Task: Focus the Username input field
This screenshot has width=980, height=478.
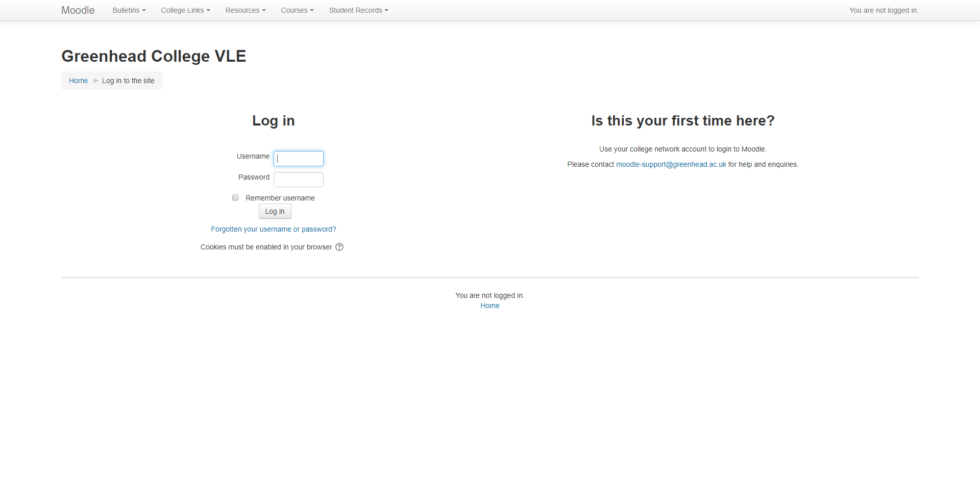Action: (x=299, y=159)
